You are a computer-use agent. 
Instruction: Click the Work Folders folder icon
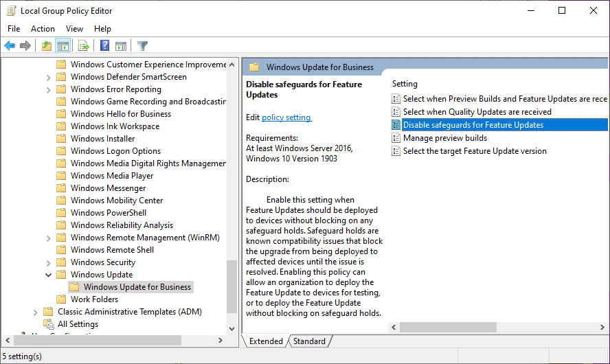coord(61,299)
